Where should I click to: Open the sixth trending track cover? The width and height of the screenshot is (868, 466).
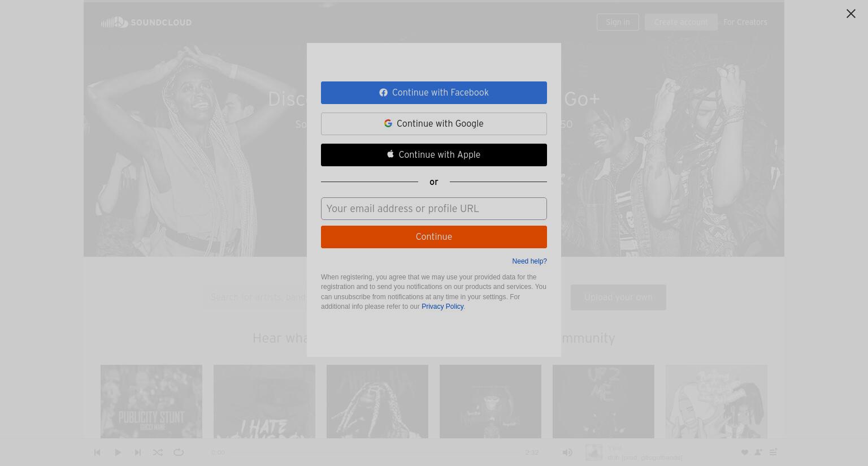click(717, 402)
